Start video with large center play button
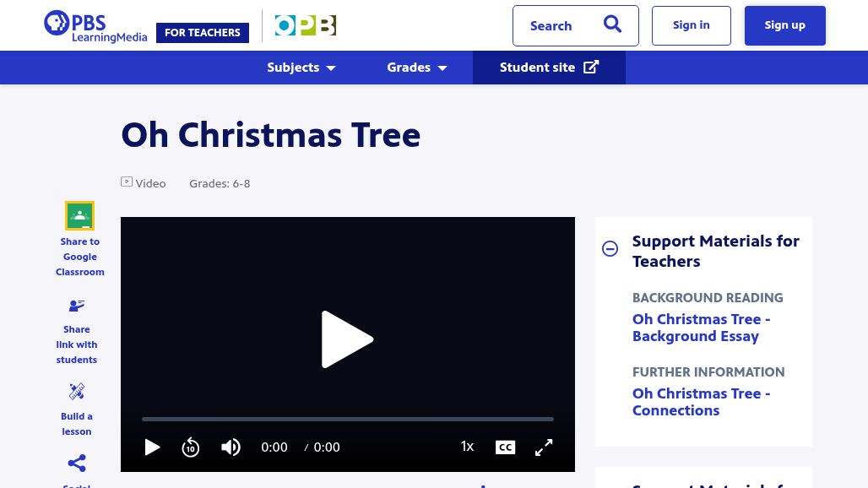The width and height of the screenshot is (868, 488). point(347,339)
